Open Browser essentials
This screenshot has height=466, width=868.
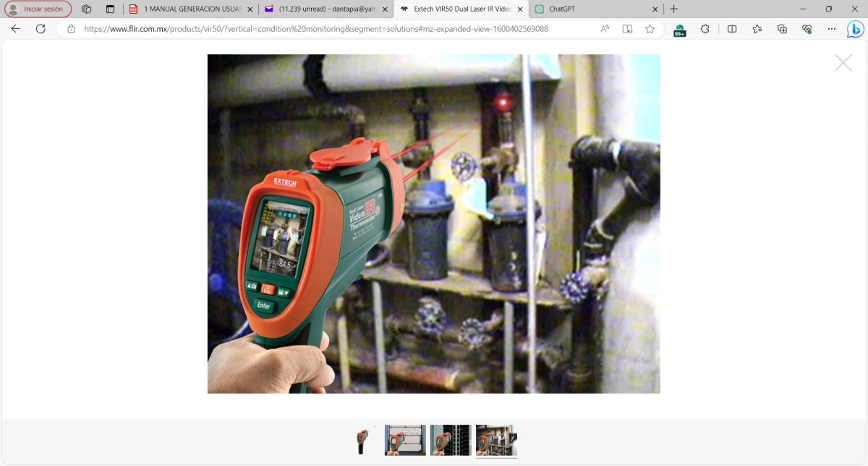point(807,29)
